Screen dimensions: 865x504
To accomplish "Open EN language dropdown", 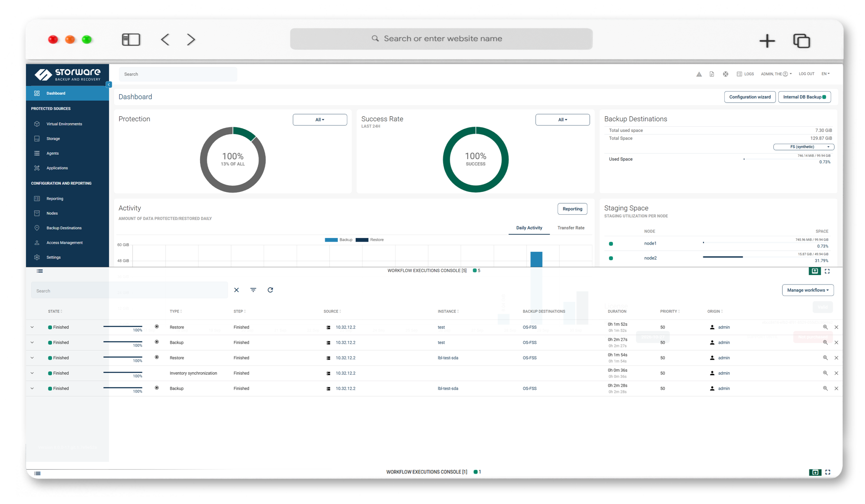I will pos(825,74).
